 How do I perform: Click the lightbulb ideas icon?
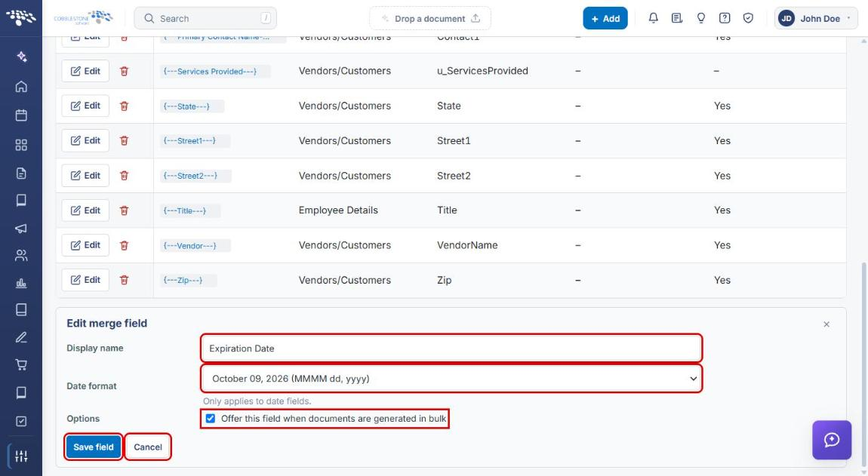[x=701, y=18]
